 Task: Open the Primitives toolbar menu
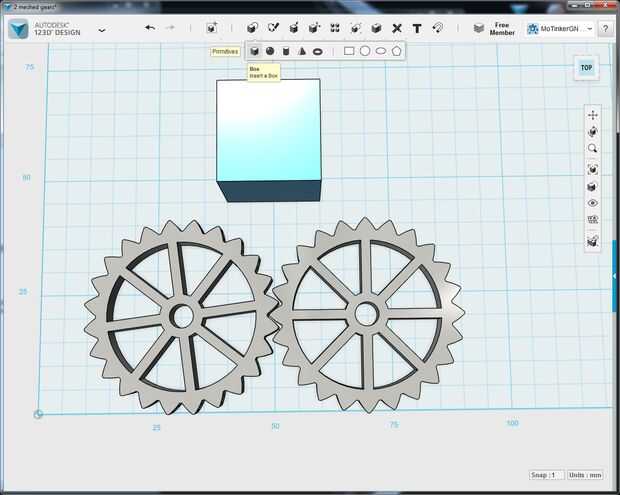(211, 28)
